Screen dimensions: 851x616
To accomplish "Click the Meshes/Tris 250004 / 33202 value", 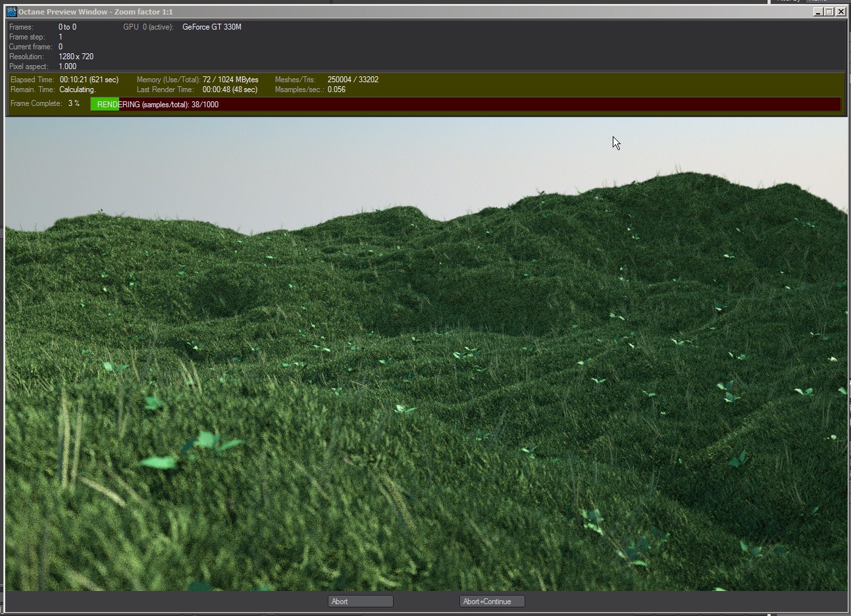I will [x=353, y=80].
